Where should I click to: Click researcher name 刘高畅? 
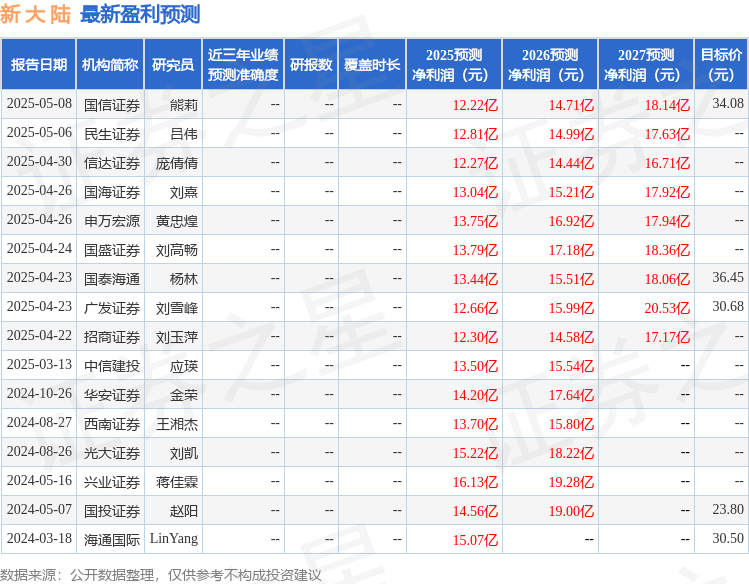point(177,250)
